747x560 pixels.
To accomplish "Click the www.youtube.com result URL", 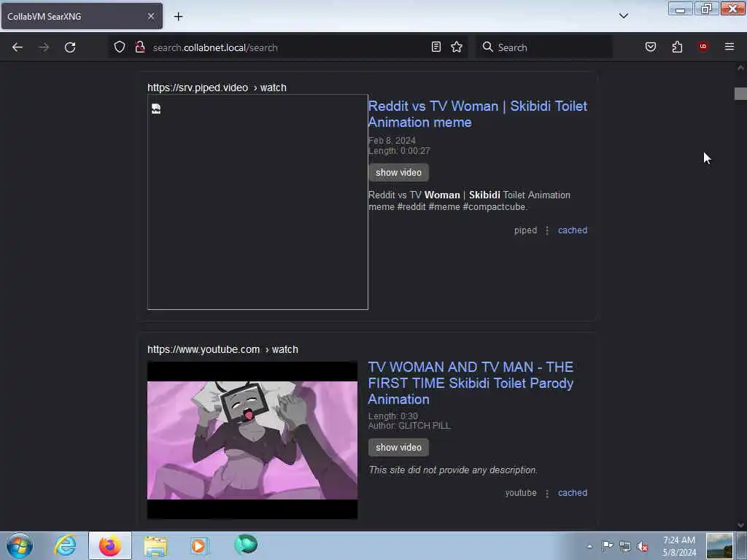I will [222, 349].
